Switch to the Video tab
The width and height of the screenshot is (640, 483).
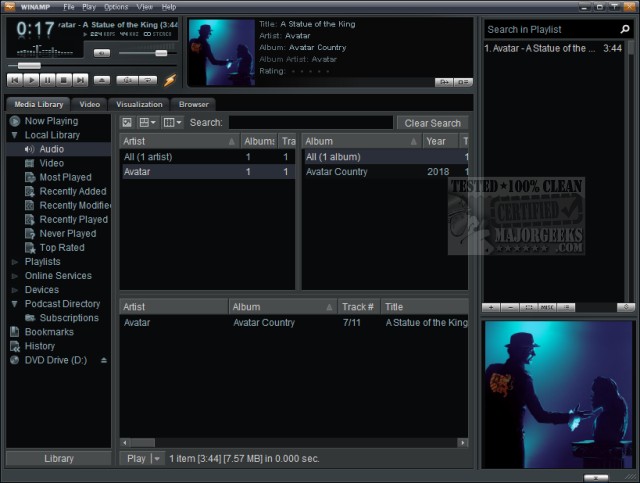[89, 105]
